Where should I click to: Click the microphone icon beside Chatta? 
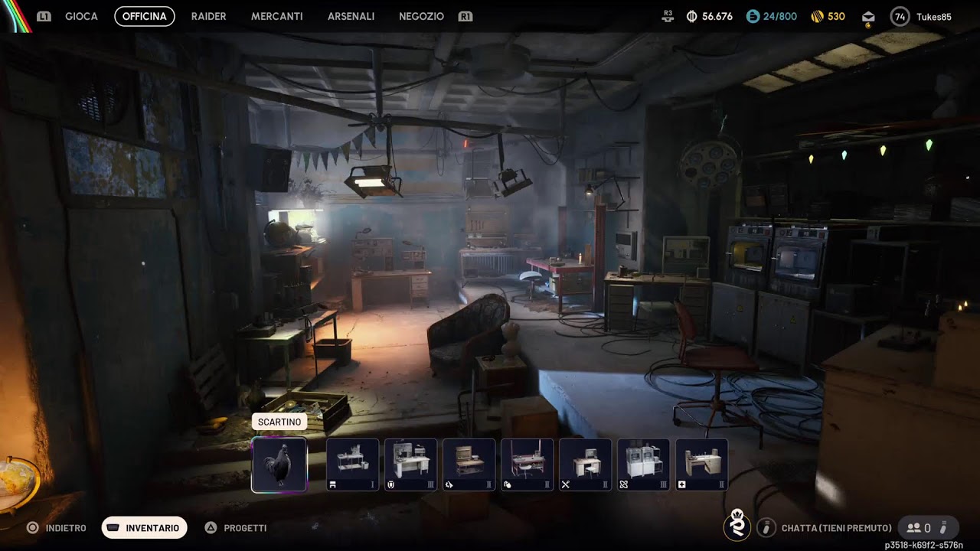pos(766,528)
